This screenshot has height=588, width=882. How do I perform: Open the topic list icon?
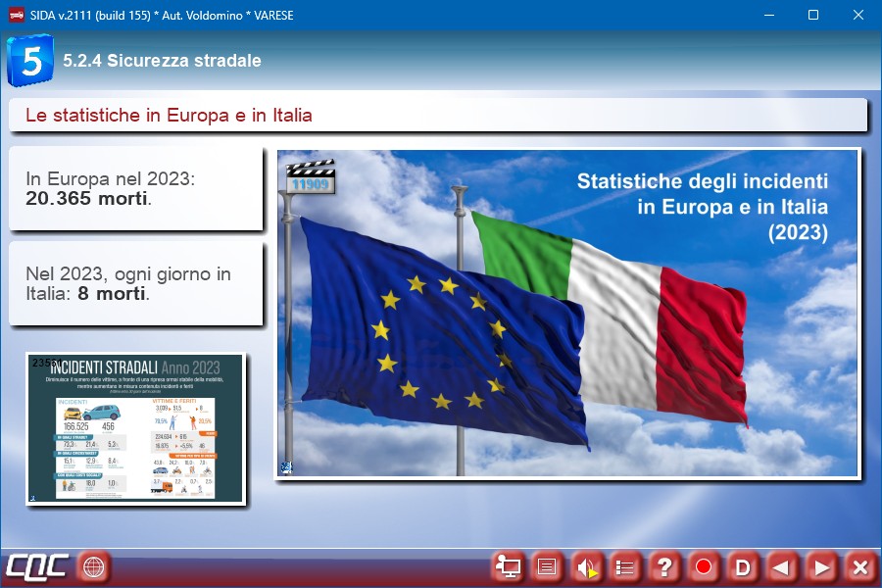[625, 566]
